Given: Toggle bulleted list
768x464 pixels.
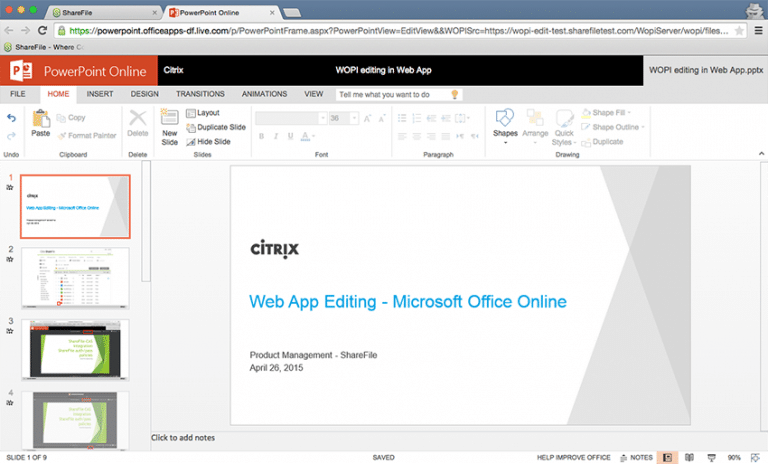Looking at the screenshot, I should click(402, 118).
